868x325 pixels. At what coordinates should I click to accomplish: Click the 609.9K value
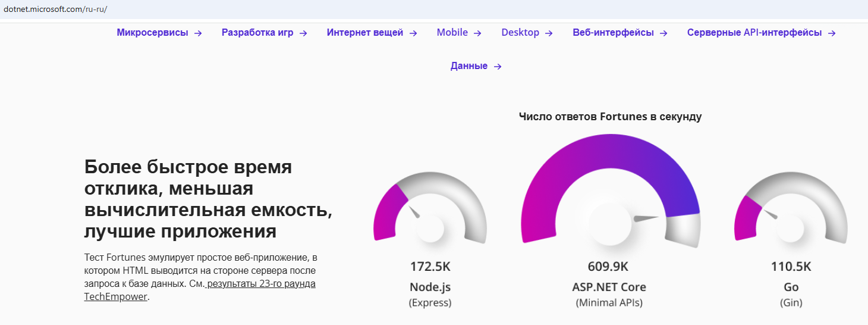pos(609,267)
